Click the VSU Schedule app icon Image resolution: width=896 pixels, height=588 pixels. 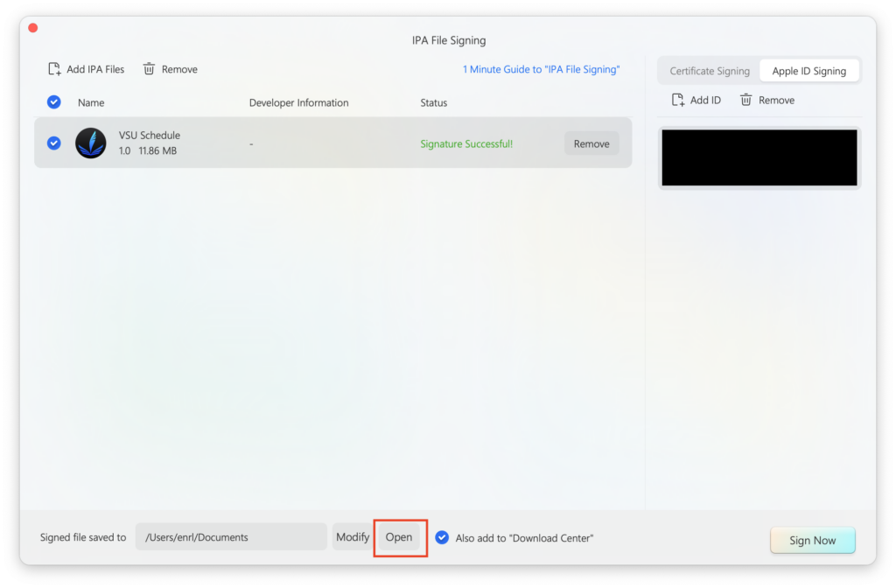point(91,143)
